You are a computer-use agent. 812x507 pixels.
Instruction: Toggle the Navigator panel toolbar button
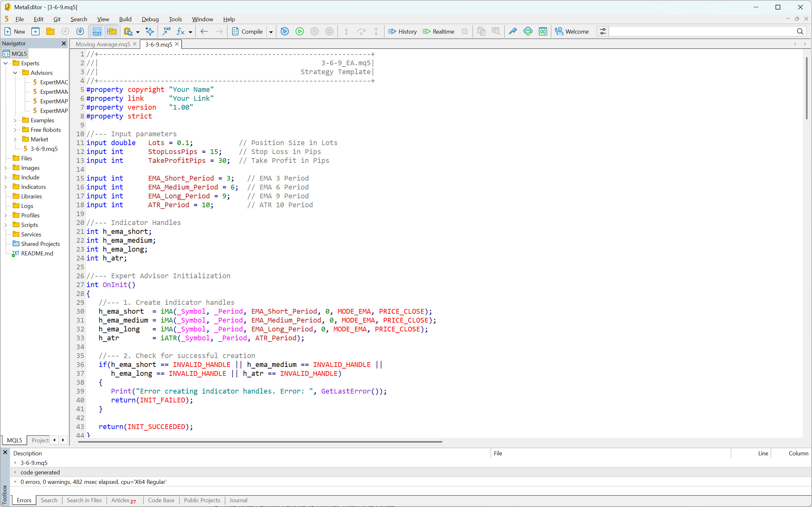(x=112, y=31)
